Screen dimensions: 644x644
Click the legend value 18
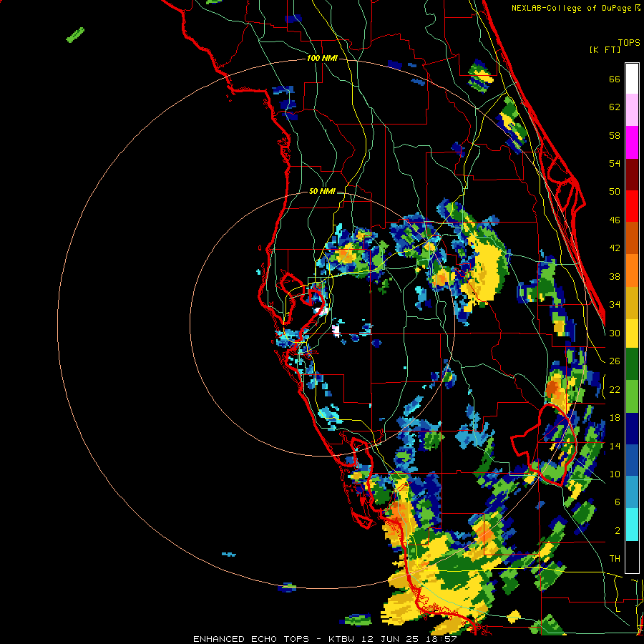tap(615, 418)
